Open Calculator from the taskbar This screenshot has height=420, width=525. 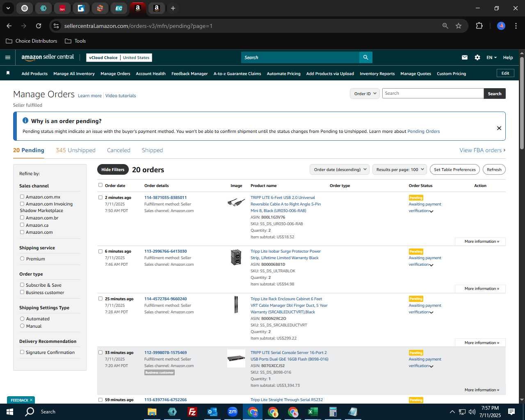(x=333, y=412)
